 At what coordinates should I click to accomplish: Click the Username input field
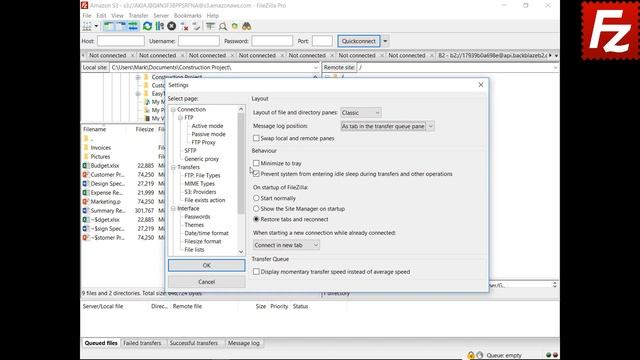199,41
